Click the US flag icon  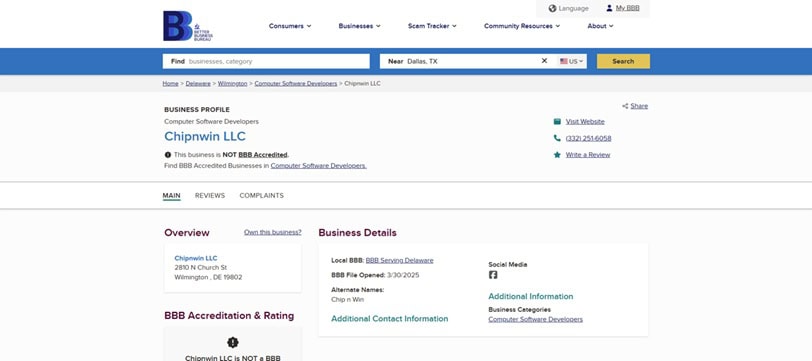pos(563,61)
